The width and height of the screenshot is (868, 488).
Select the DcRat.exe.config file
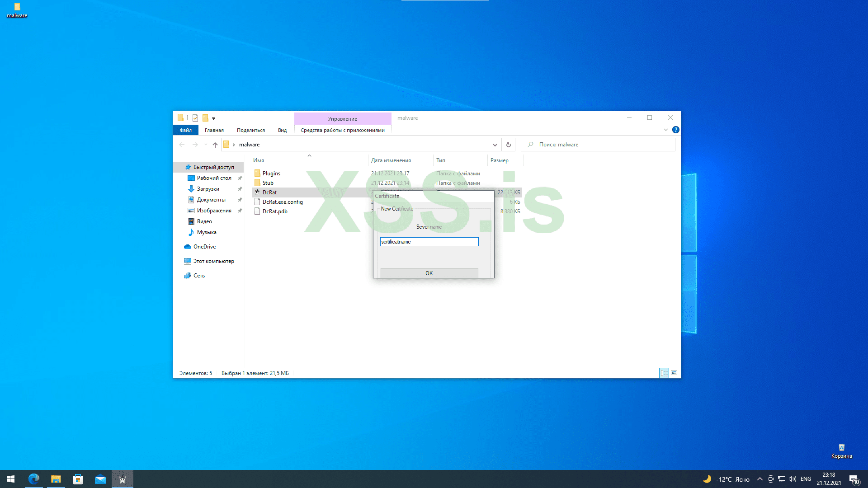click(282, 202)
